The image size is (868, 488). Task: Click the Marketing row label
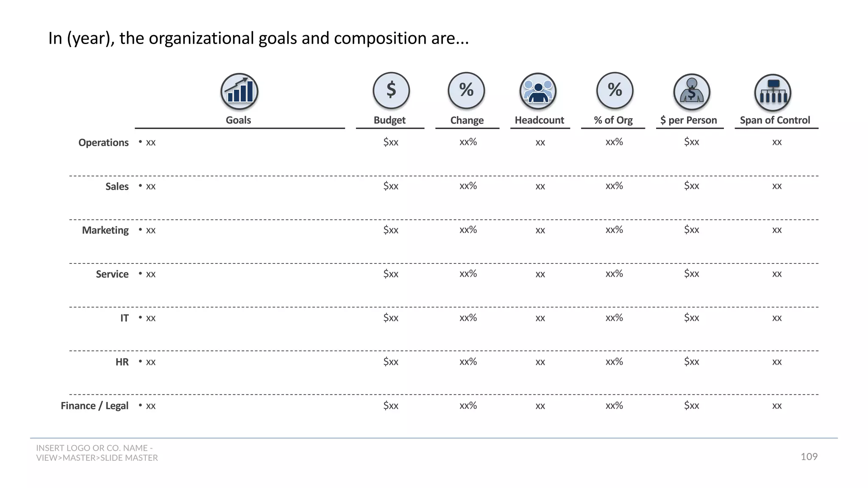105,230
